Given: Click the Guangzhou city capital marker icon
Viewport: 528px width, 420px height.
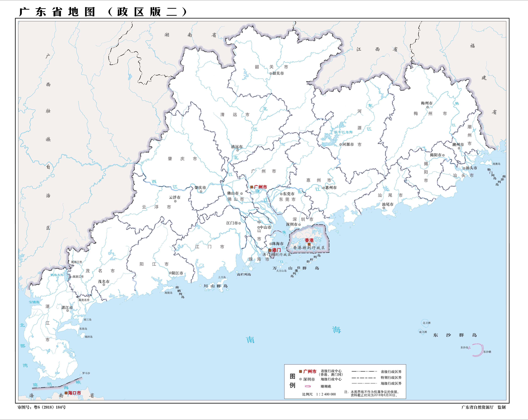Looking at the screenshot, I should point(251,187).
